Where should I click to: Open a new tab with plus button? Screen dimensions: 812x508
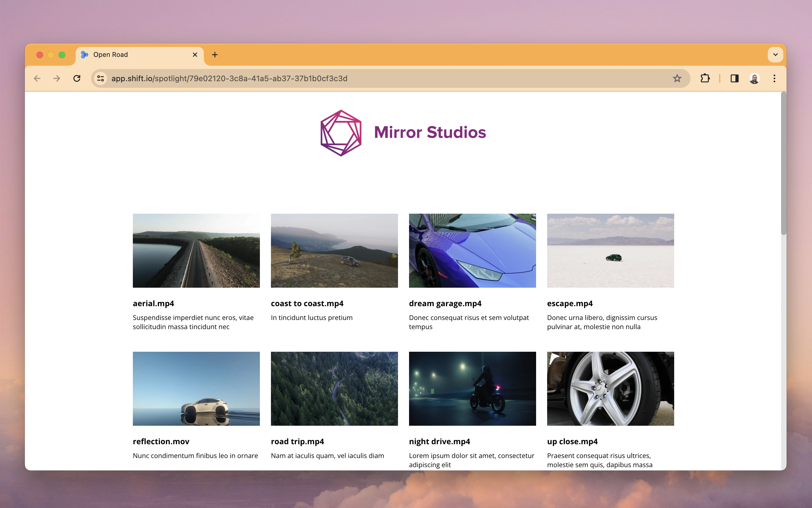215,54
